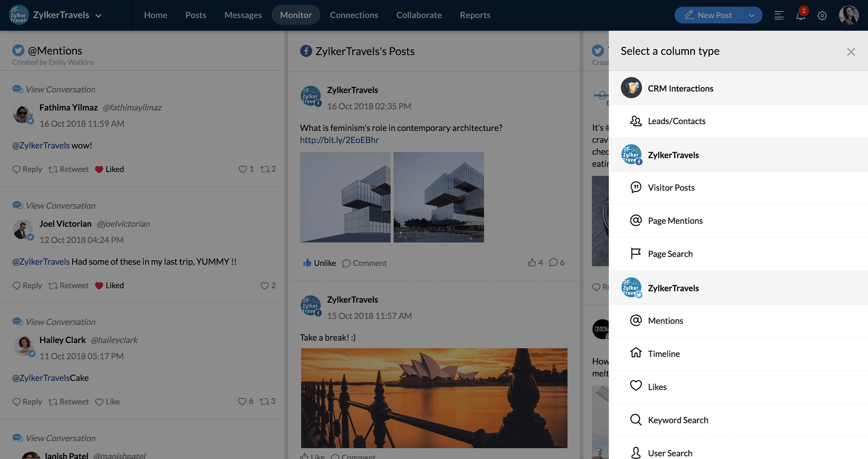Select Likes column type

tap(738, 387)
